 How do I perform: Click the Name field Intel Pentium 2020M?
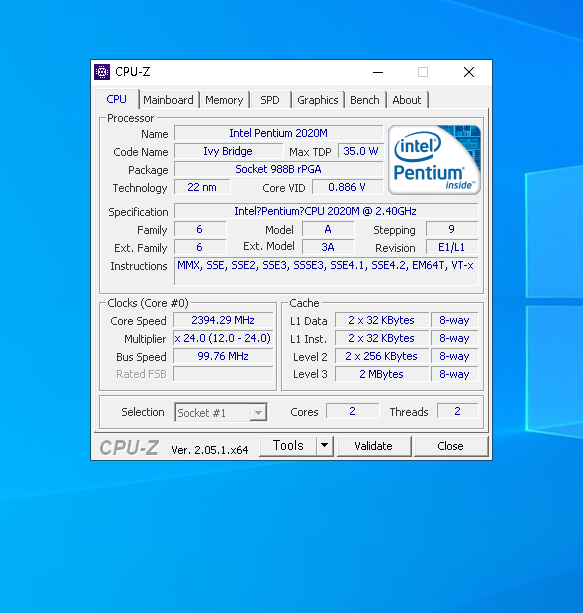278,133
